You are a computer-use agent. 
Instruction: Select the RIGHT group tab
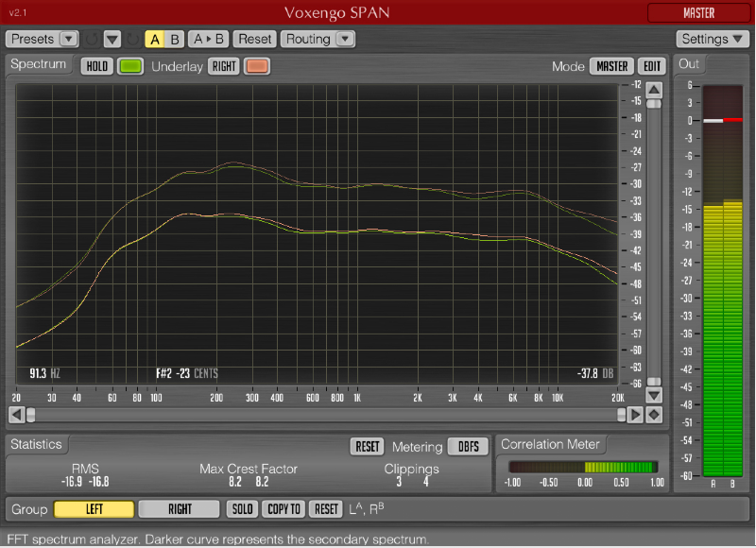click(180, 509)
